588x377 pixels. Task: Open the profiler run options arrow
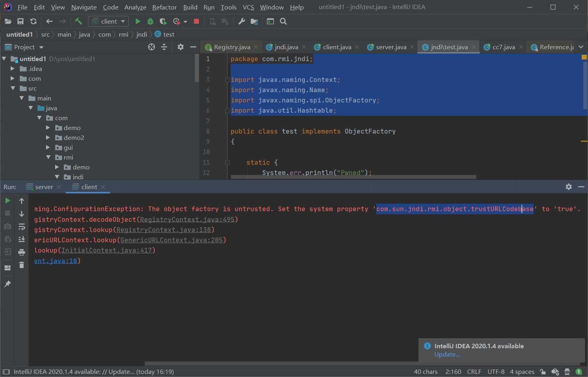click(x=185, y=22)
